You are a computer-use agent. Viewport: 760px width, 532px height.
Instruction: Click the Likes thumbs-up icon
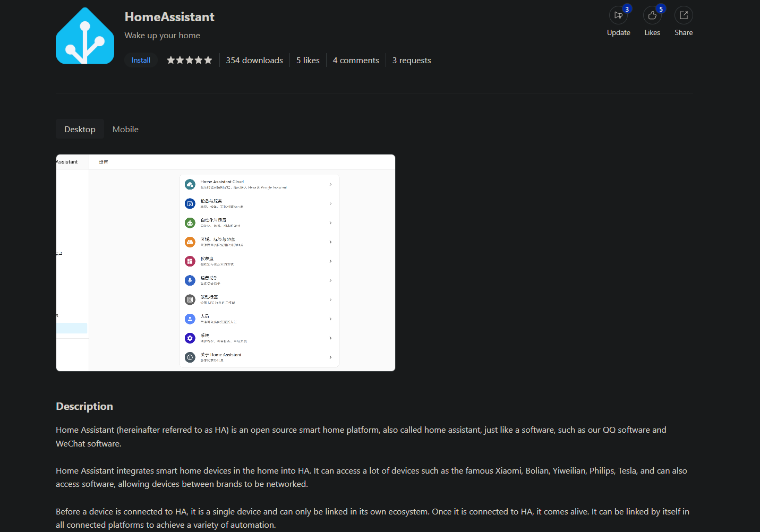[x=652, y=15]
